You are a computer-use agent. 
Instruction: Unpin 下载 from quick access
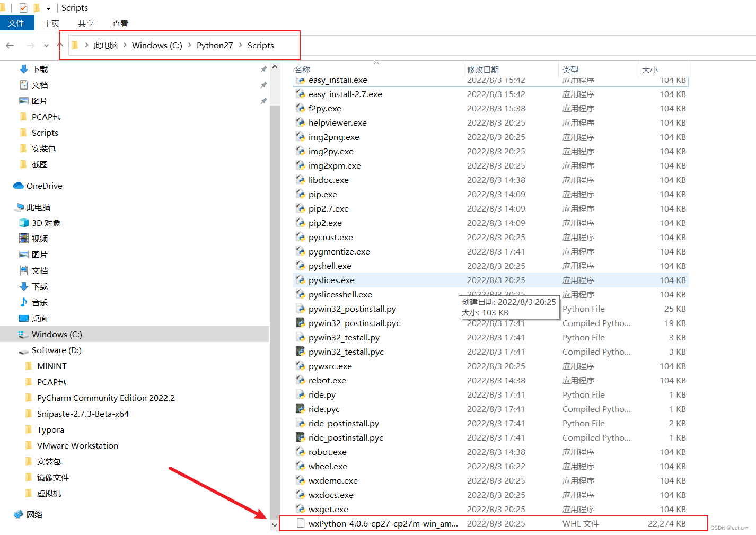263,68
